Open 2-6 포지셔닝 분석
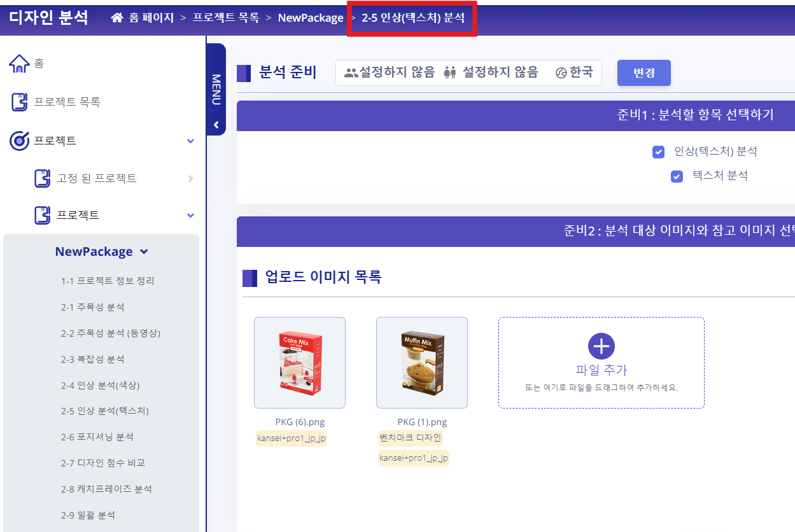795x532 pixels. tap(97, 437)
